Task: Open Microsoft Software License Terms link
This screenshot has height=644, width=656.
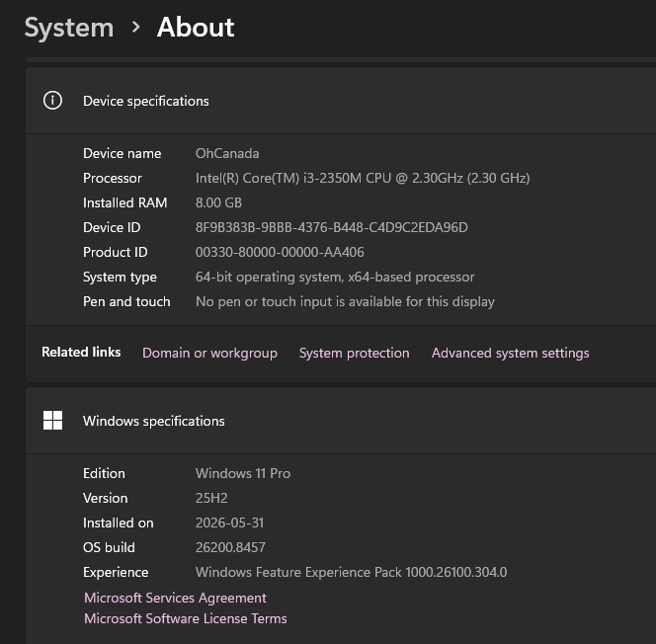Action: tap(186, 618)
